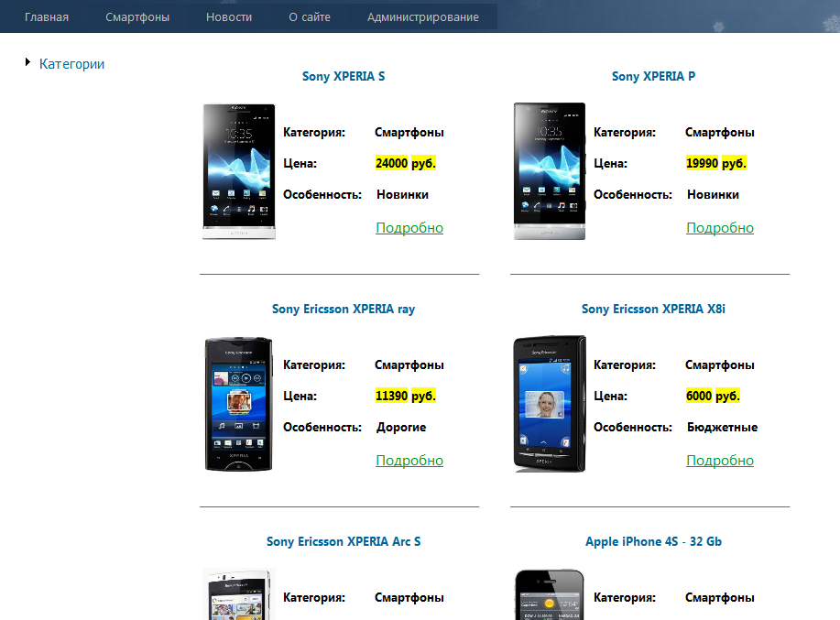
Task: Click the XPERIA X8i phone thumbnail
Action: (x=550, y=404)
